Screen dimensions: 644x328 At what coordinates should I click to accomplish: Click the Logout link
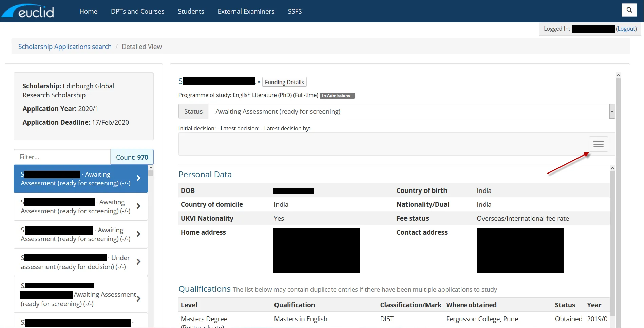click(x=626, y=29)
